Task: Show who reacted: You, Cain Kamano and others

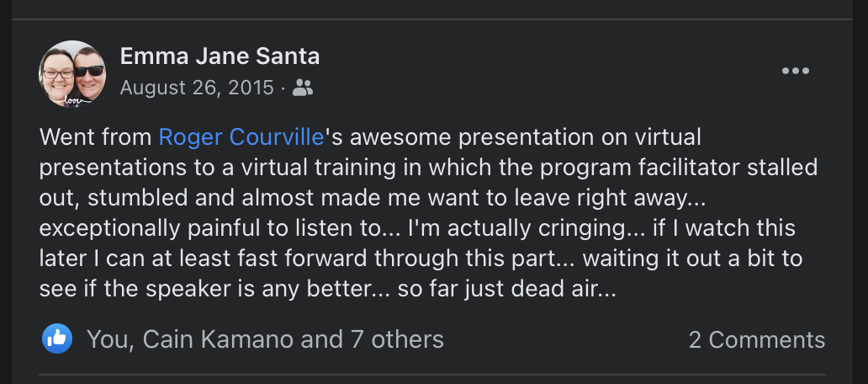Action: (265, 339)
